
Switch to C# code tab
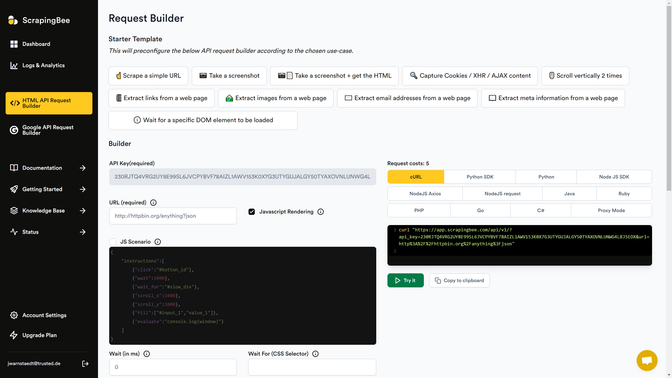(x=540, y=210)
